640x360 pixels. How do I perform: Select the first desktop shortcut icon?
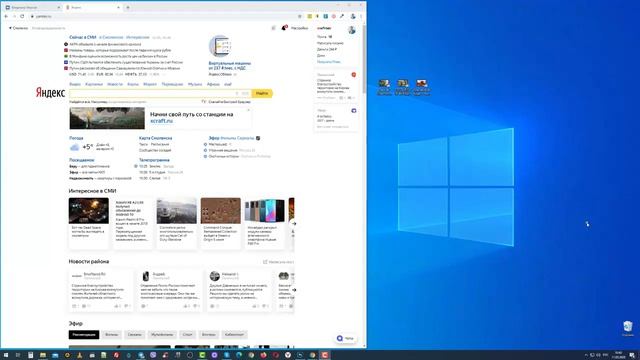pos(384,87)
